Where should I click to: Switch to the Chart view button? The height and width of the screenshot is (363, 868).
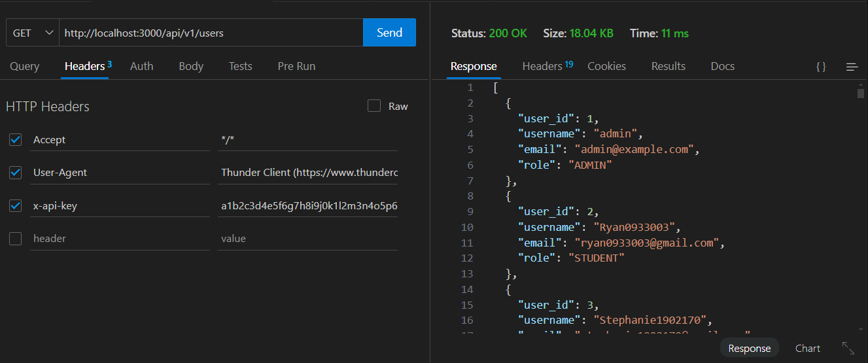tap(808, 348)
